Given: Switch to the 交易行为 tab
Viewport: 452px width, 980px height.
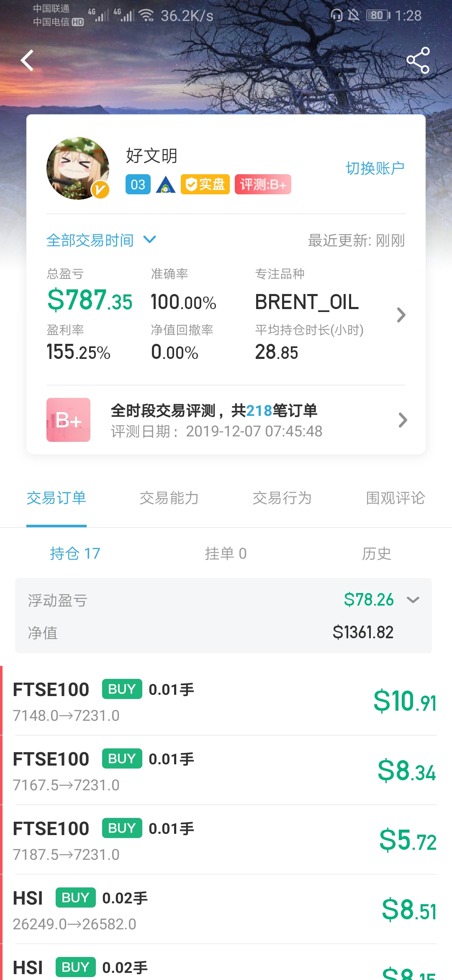Looking at the screenshot, I should 282,498.
